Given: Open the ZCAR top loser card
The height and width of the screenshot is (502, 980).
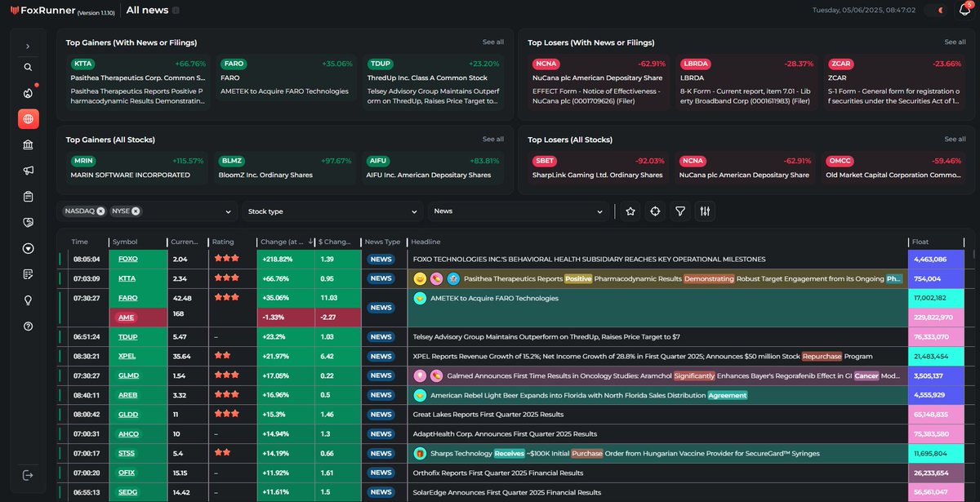Looking at the screenshot, I should 893,82.
